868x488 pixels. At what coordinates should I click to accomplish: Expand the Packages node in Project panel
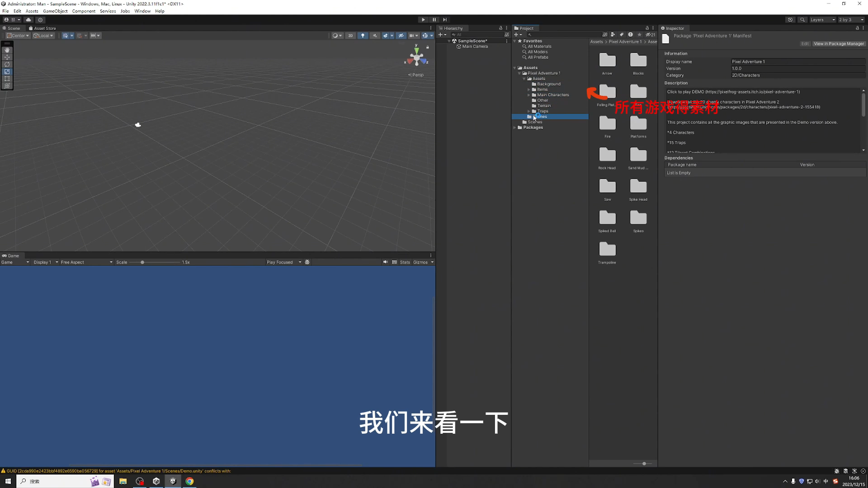515,127
